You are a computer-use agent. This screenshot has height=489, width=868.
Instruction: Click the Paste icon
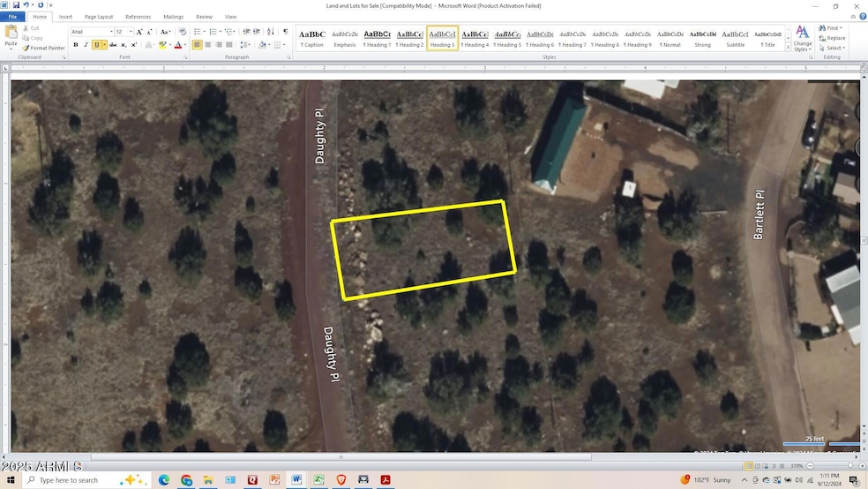click(x=11, y=34)
